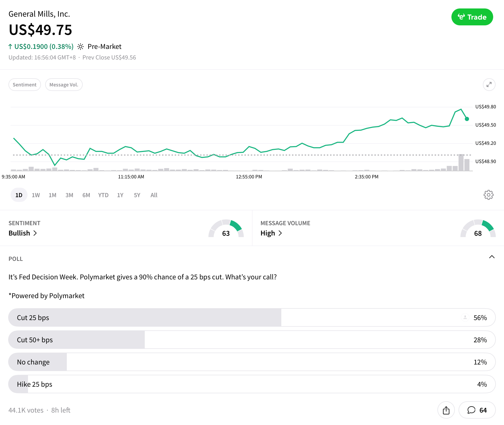Click the green Trade button
Viewport: 504px width, 425px height.
coord(472,17)
